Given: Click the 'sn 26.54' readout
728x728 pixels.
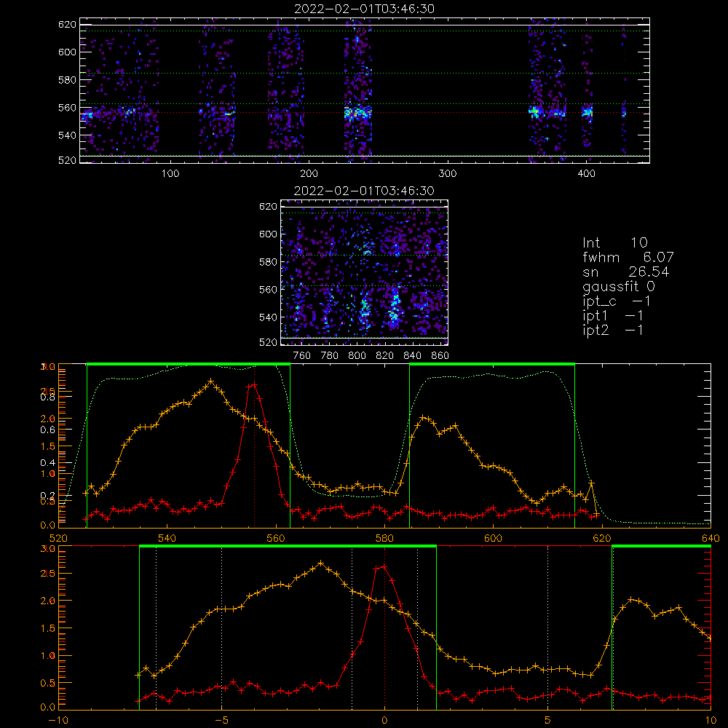Looking at the screenshot, I should [x=626, y=272].
